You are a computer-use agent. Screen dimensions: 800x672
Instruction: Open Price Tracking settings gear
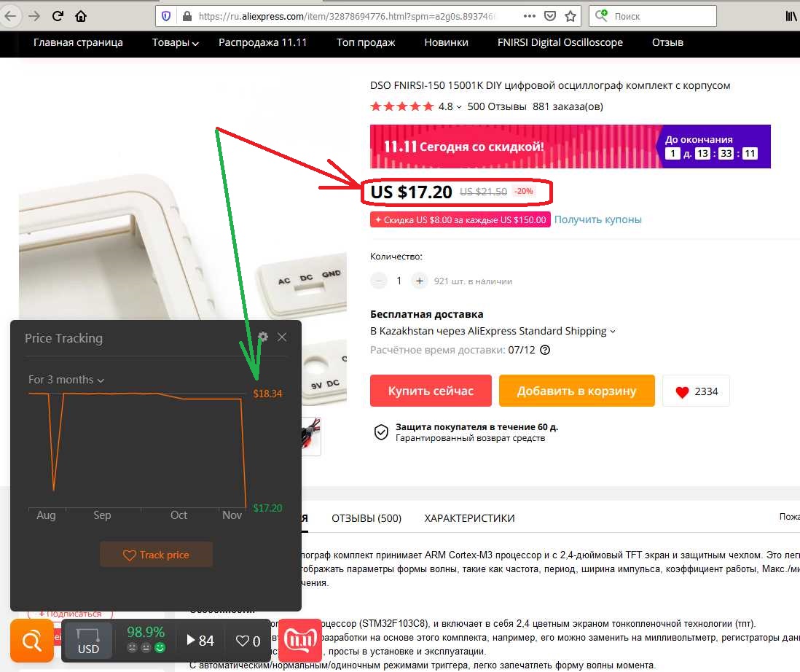coord(263,337)
